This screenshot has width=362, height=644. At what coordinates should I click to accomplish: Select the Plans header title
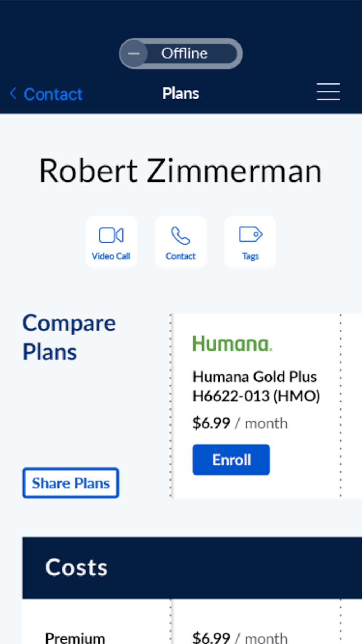pyautogui.click(x=181, y=94)
